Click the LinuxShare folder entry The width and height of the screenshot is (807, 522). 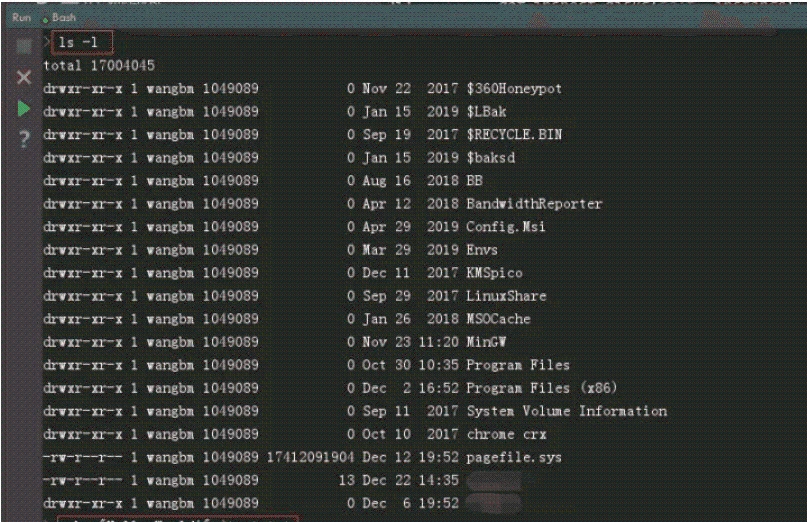[x=506, y=296]
